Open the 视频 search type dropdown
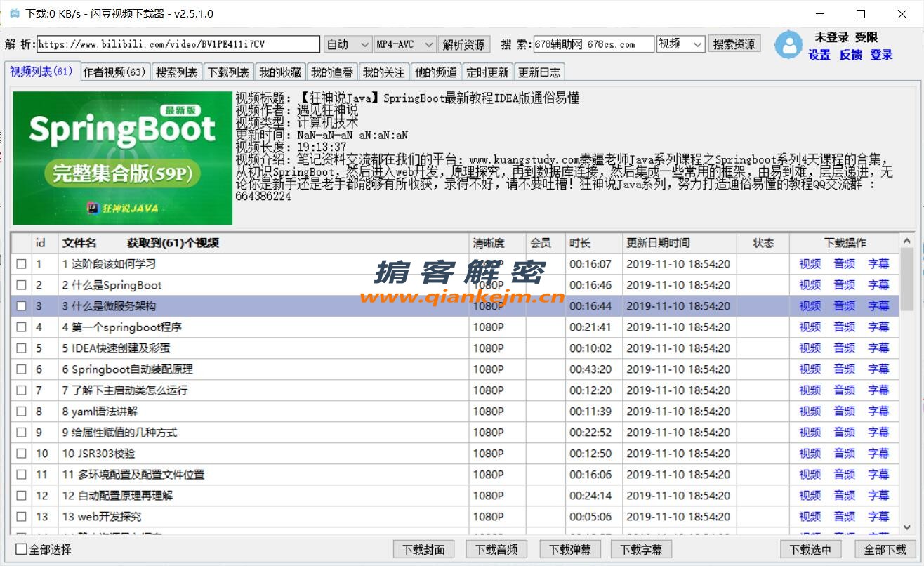 click(680, 44)
